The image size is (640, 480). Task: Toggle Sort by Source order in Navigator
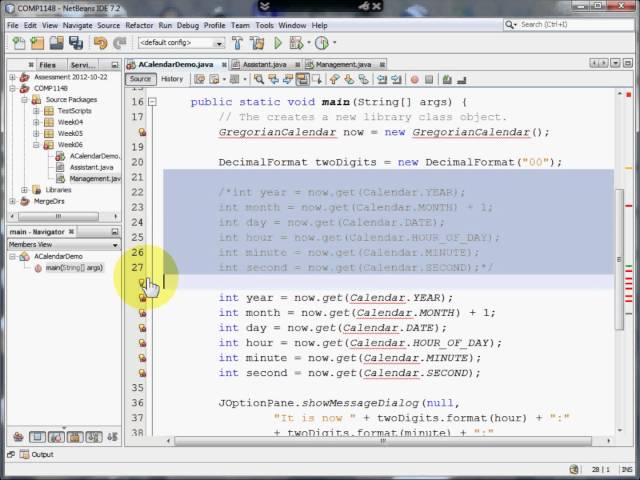click(112, 437)
